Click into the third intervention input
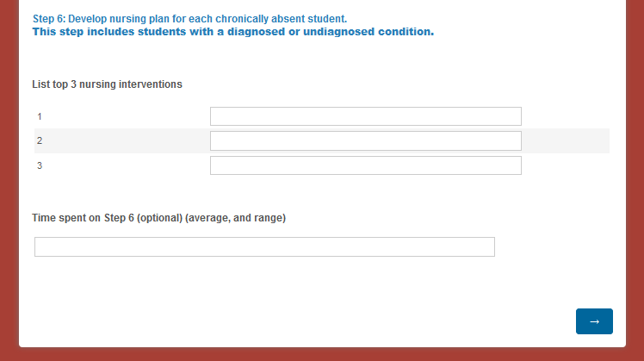 [x=365, y=165]
